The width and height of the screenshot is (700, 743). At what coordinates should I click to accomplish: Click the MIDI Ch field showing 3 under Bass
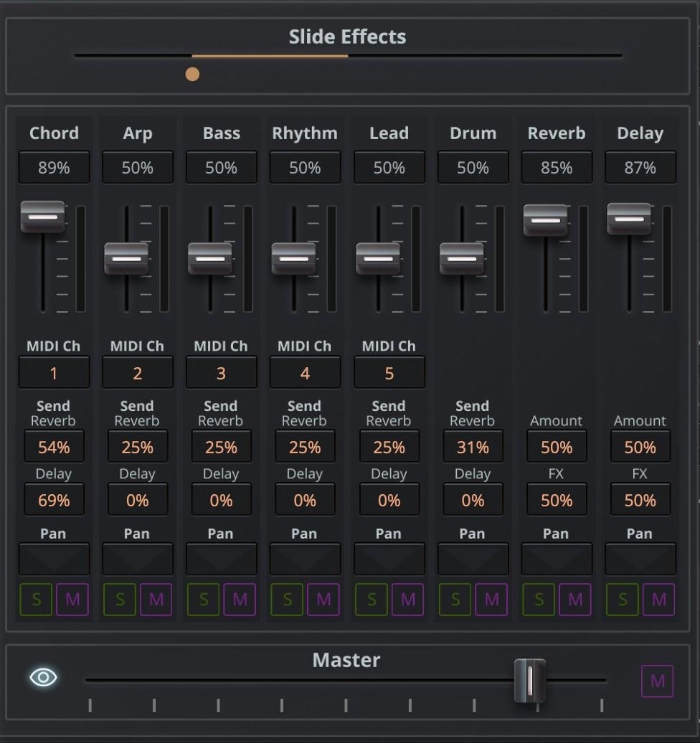point(221,372)
